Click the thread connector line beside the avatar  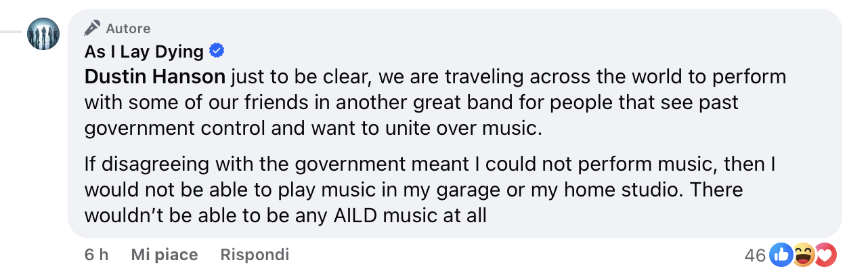click(11, 32)
